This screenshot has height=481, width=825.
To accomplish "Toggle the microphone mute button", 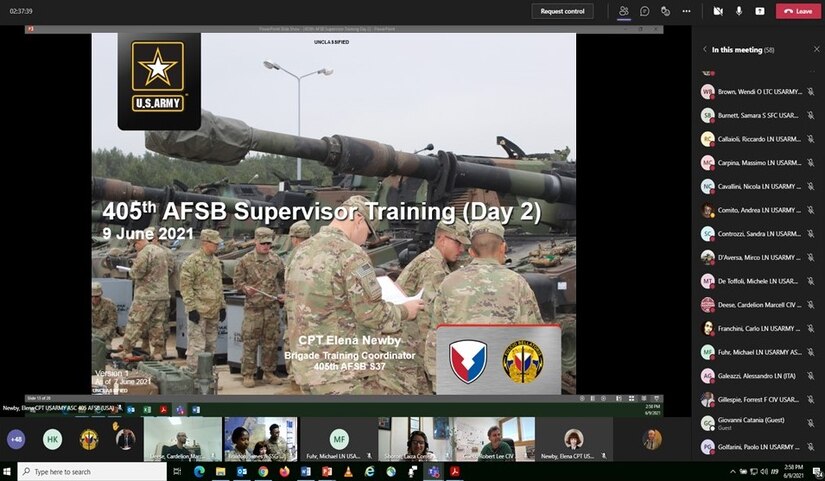I will point(740,11).
